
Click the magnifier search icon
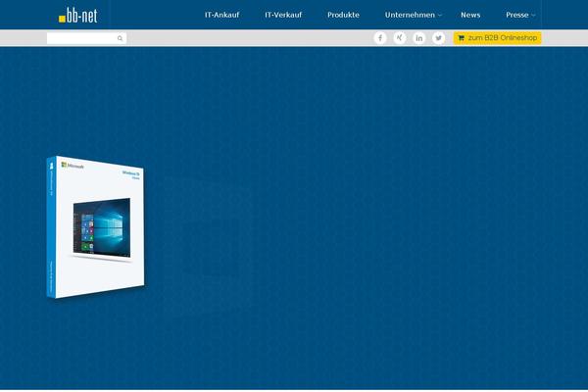point(120,38)
